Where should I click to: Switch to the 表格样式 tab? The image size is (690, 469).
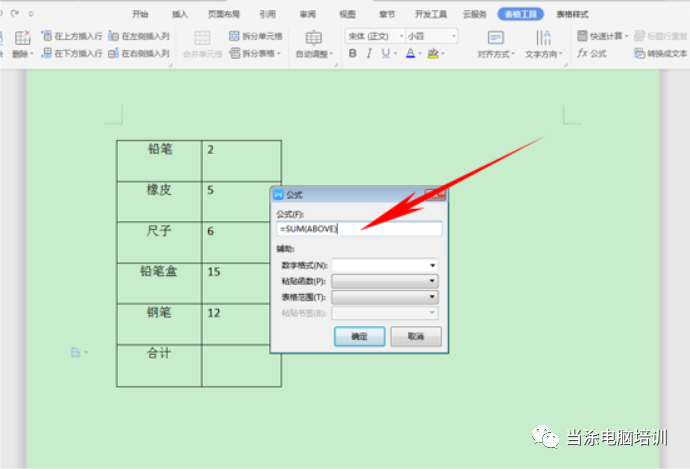(572, 15)
